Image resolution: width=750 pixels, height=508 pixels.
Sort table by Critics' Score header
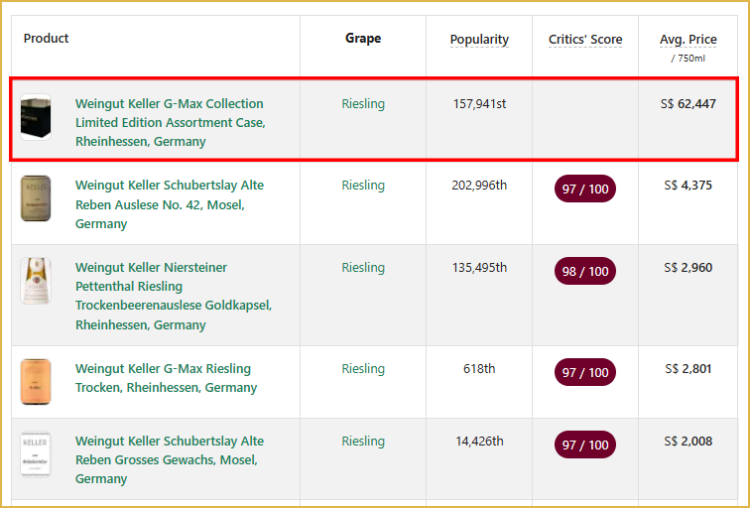[585, 40]
